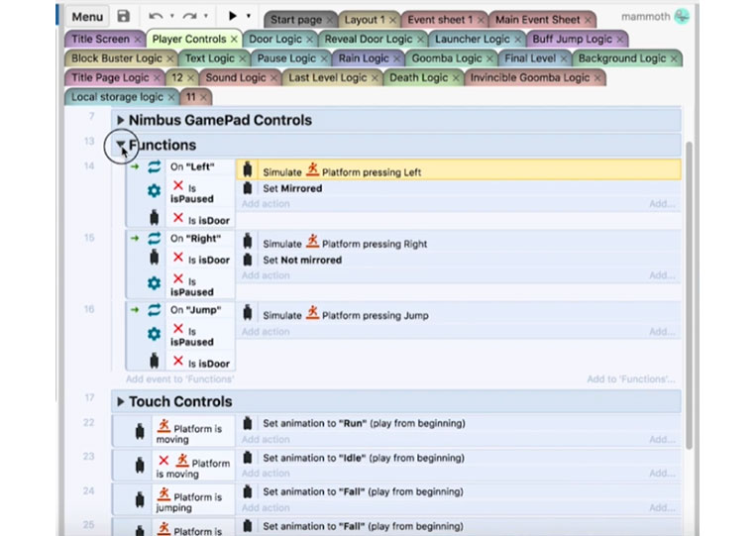756x536 pixels.
Task: Toggle the inverted X on isPaused in event 14
Action: [x=178, y=185]
